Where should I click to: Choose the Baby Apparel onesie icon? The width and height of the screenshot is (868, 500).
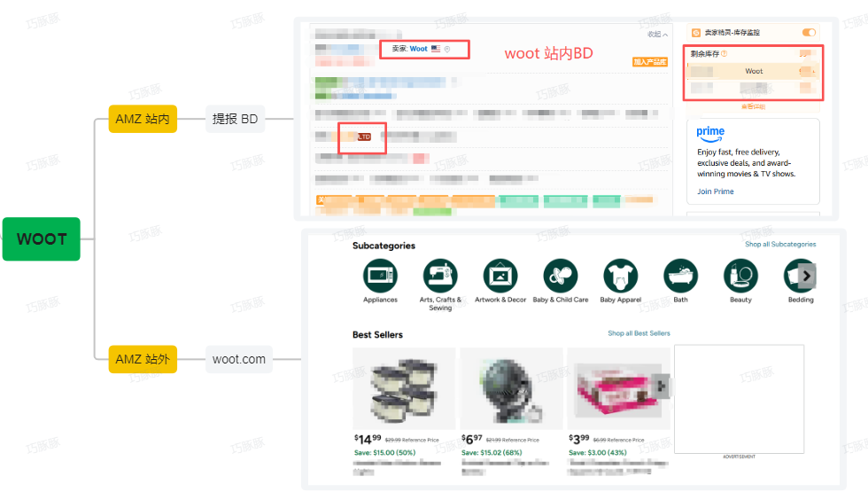620,276
